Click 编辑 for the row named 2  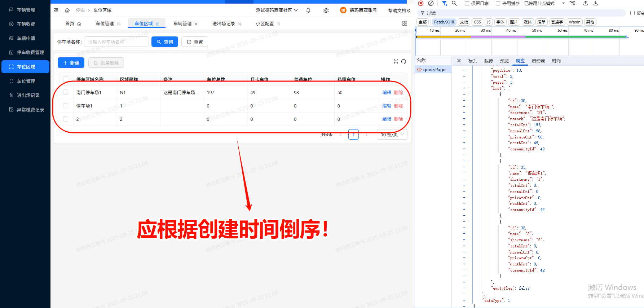pos(387,119)
